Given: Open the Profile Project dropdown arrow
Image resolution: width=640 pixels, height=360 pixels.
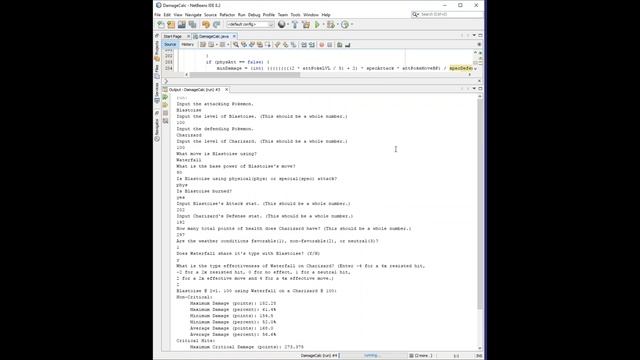Looking at the screenshot, I should 352,24.
